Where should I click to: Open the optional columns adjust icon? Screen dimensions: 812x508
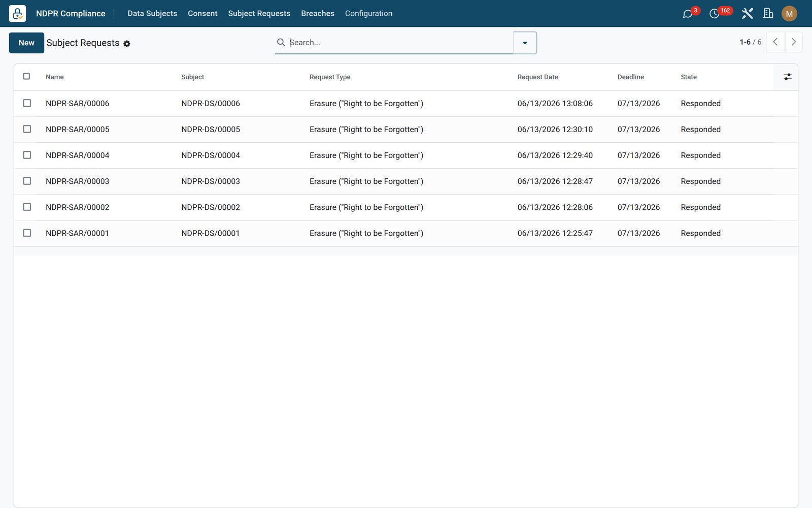coord(787,77)
